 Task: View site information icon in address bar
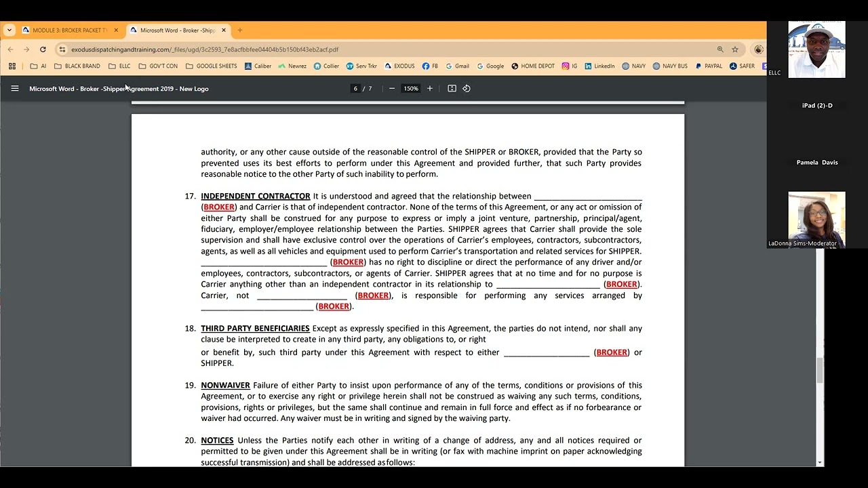pyautogui.click(x=62, y=49)
